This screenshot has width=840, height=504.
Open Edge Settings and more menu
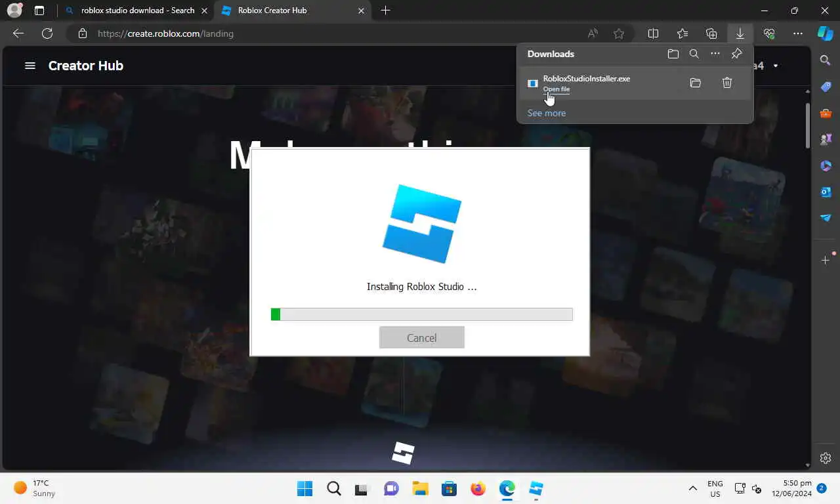point(798,33)
